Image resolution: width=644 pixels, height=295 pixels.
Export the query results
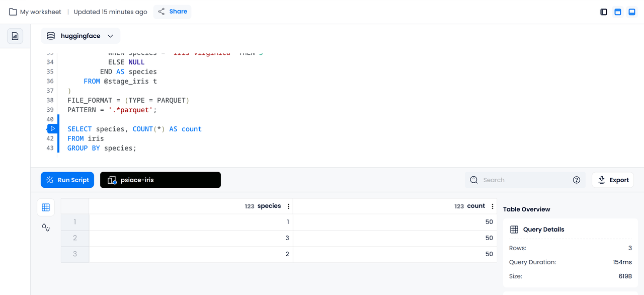click(x=613, y=180)
